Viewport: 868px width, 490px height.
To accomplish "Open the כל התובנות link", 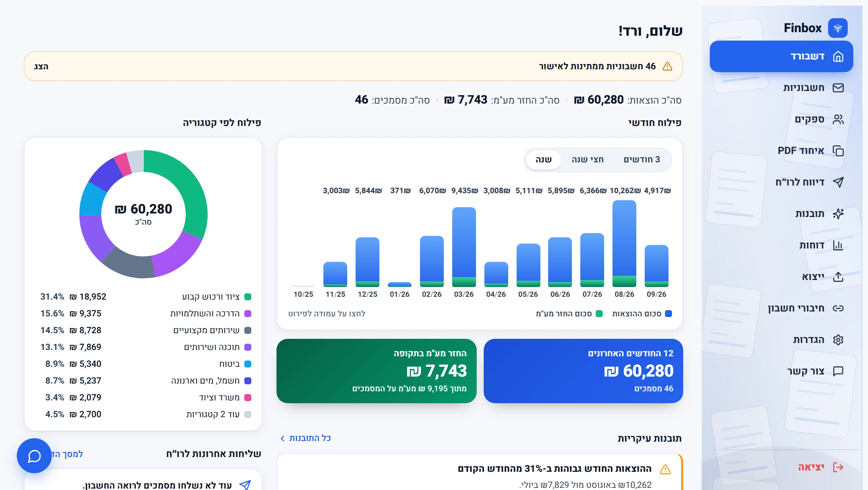I will (x=306, y=438).
